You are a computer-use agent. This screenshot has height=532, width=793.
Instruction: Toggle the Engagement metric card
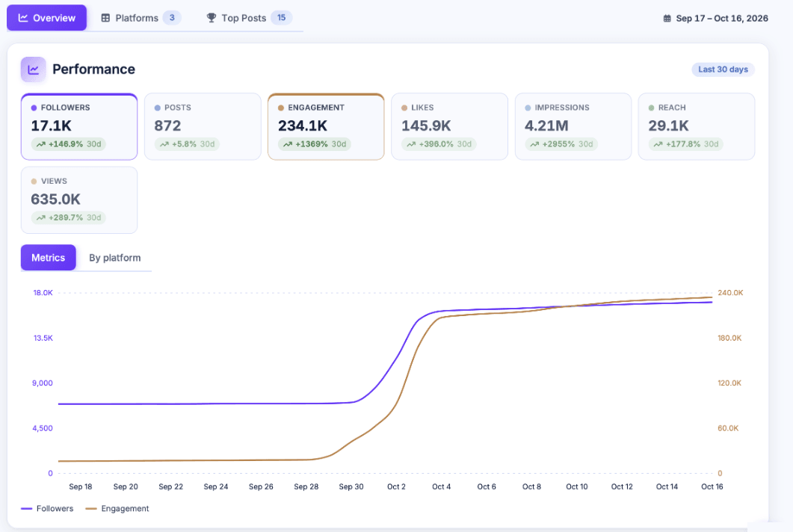coord(326,126)
